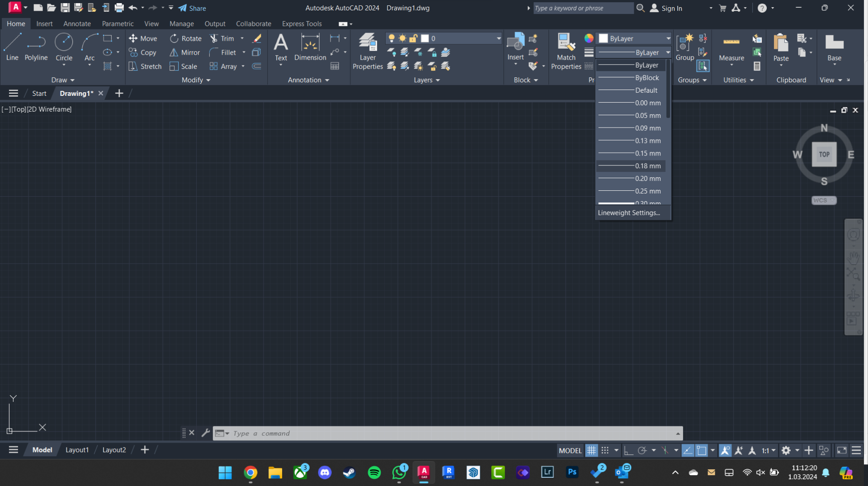Screen dimensions: 868x486
Task: Click the Undo arrow icon
Action: (132, 8)
